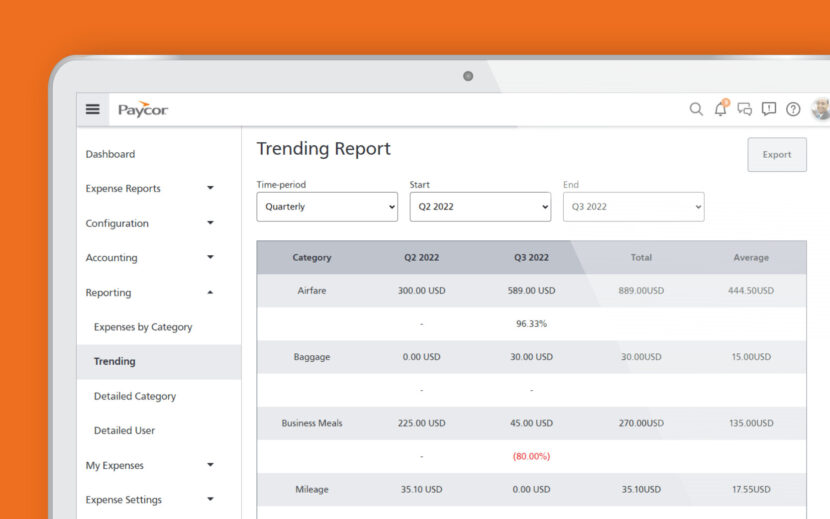Viewport: 830px width, 519px height.
Task: Open search with the magnifier icon
Action: tap(696, 109)
